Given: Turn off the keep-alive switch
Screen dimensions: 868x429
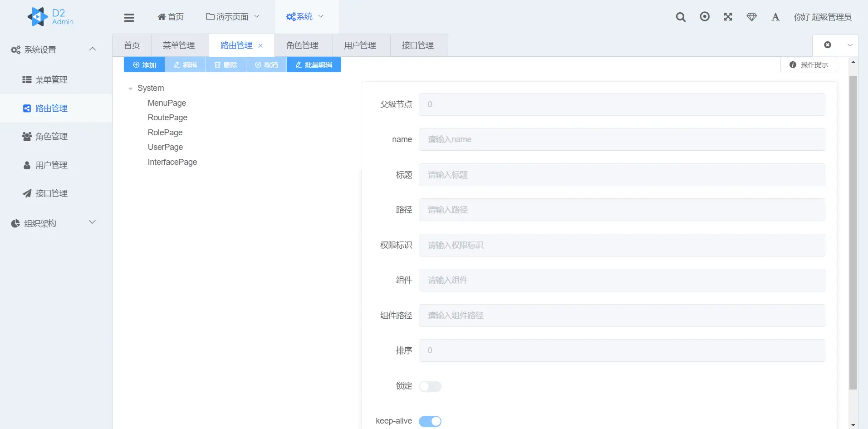Looking at the screenshot, I should (430, 421).
